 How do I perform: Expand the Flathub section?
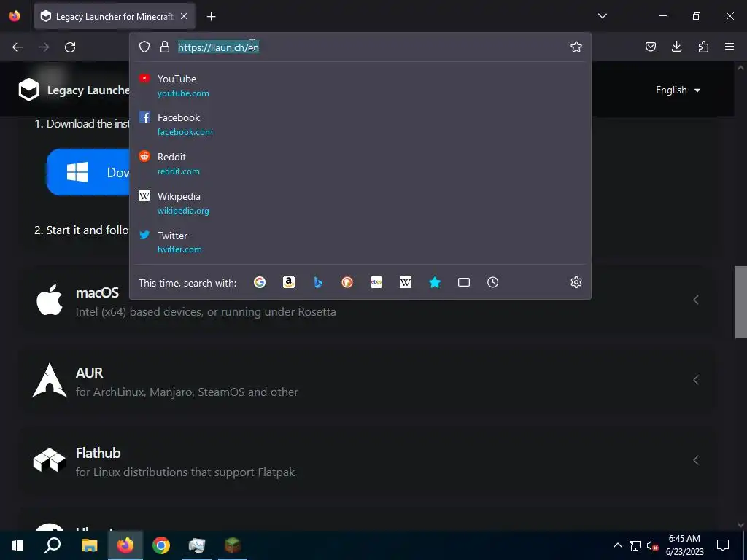pyautogui.click(x=366, y=460)
